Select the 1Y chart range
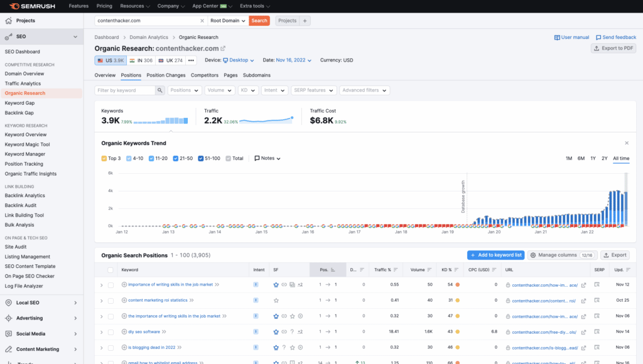The image size is (643, 364). pyautogui.click(x=593, y=158)
